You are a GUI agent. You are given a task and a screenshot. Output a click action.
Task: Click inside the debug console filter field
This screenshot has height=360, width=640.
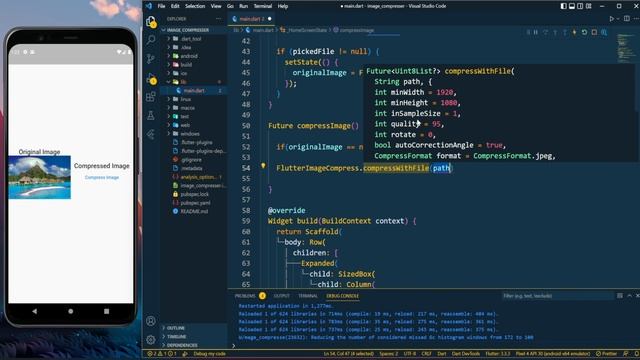pos(558,296)
